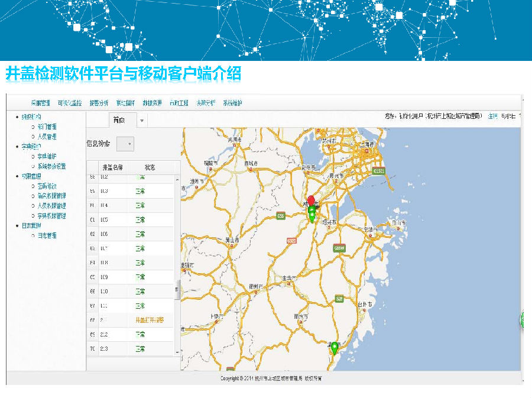Open 字典权限管理 in the sidebar
The width and height of the screenshot is (532, 398).
click(51, 216)
